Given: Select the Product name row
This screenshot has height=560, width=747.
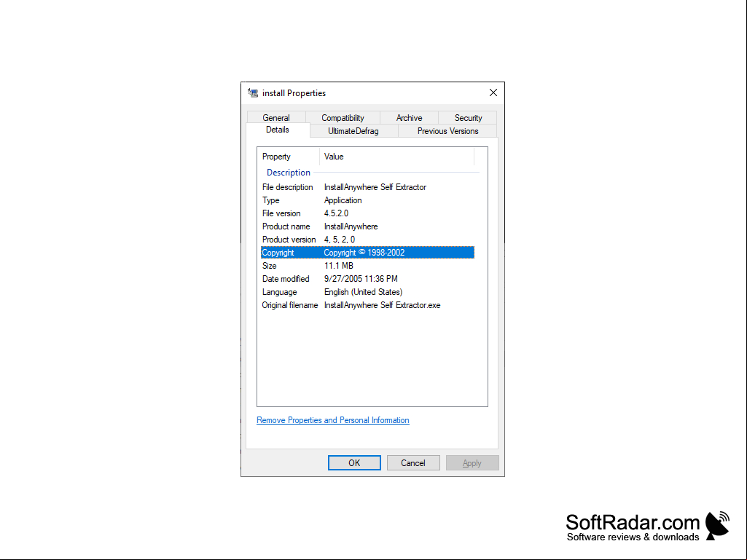Looking at the screenshot, I should [367, 226].
